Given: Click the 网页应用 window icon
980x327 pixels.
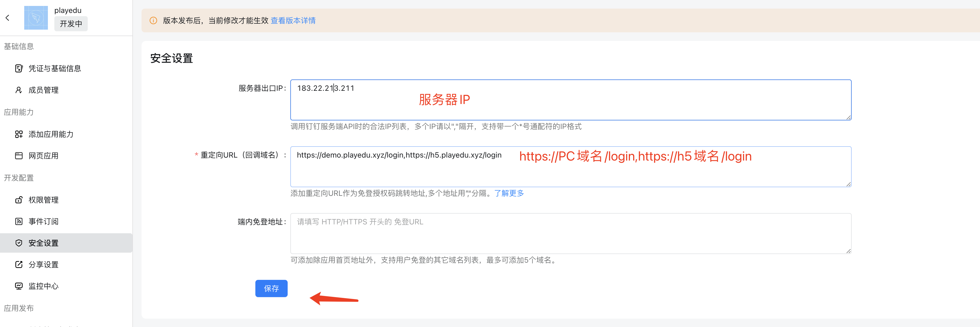Looking at the screenshot, I should click(x=19, y=156).
